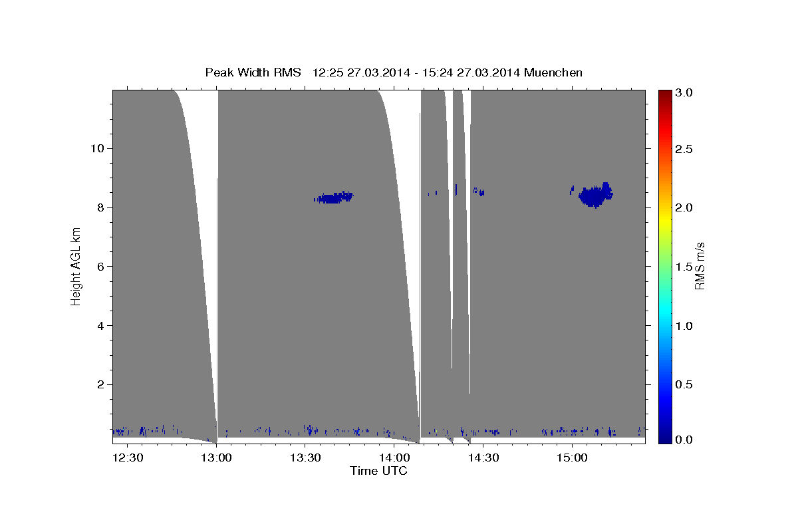Click the colorbar value 0.5

pos(684,385)
